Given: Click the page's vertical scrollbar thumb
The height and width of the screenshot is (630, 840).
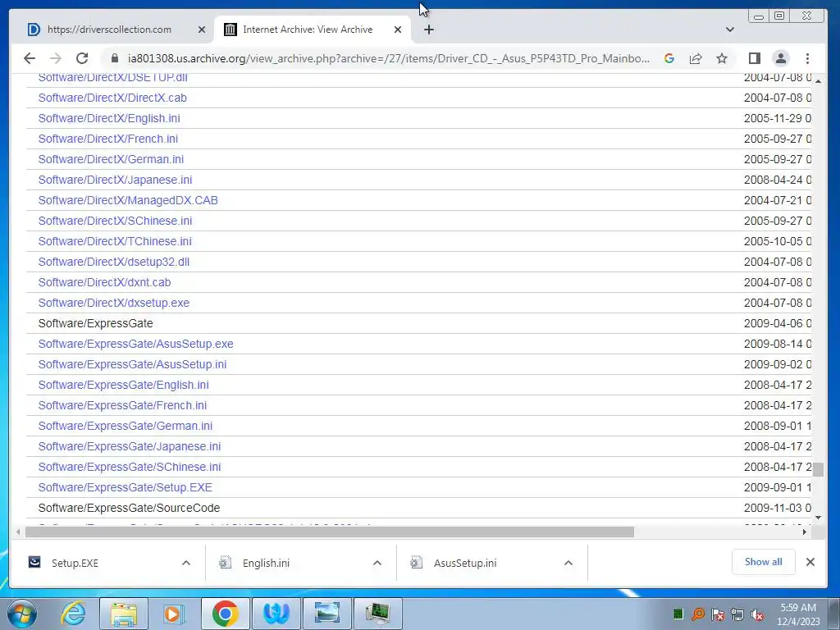Looking at the screenshot, I should point(818,470).
